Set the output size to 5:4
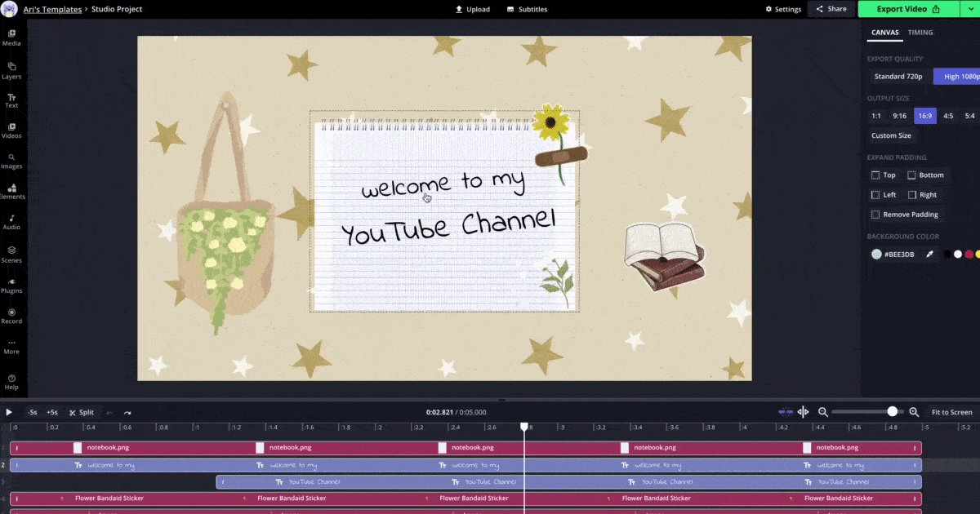980x514 pixels. (x=970, y=116)
